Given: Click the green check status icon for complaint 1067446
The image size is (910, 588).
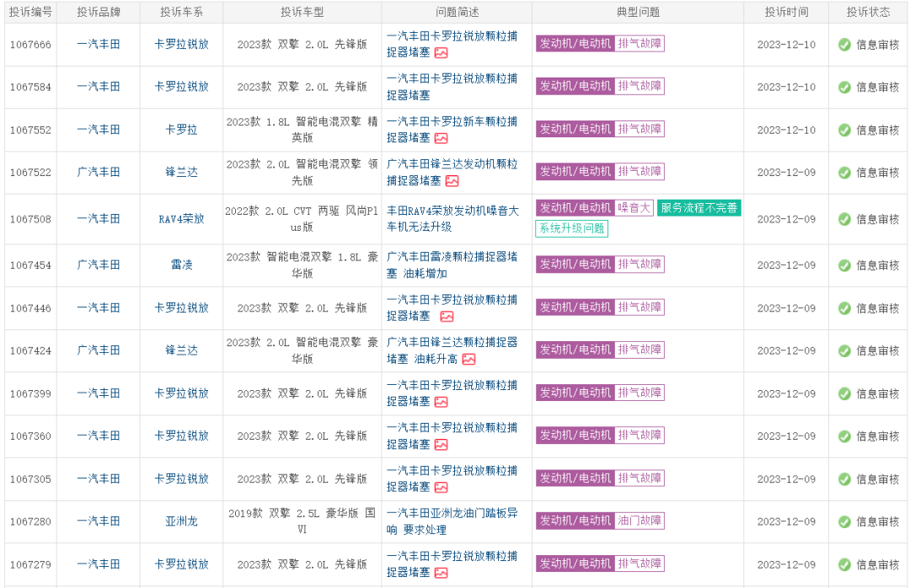Looking at the screenshot, I should (x=844, y=308).
